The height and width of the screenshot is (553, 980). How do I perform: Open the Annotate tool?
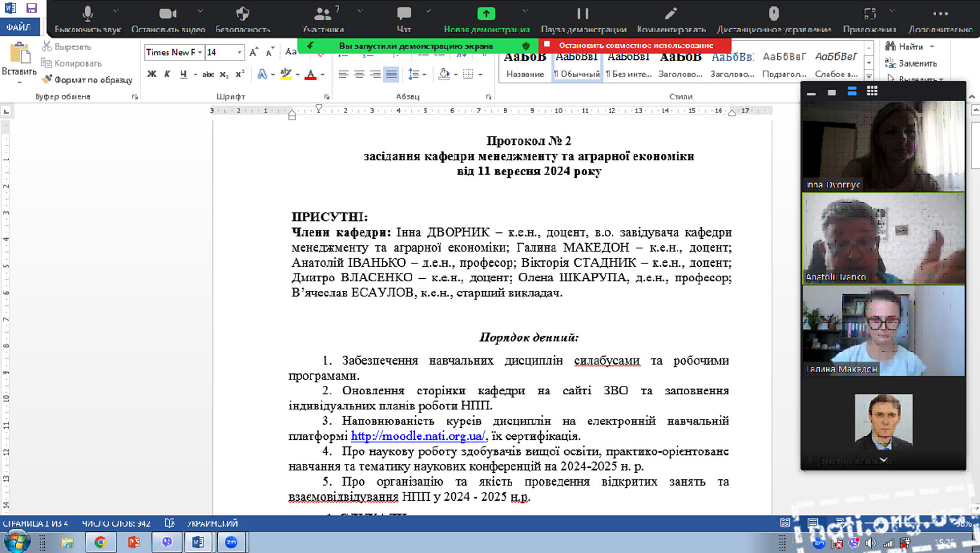point(671,19)
